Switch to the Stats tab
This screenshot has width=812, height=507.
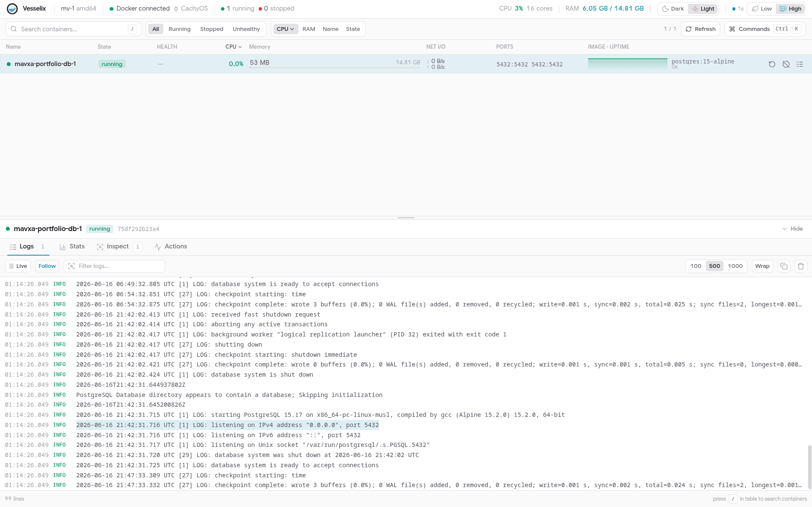point(72,247)
